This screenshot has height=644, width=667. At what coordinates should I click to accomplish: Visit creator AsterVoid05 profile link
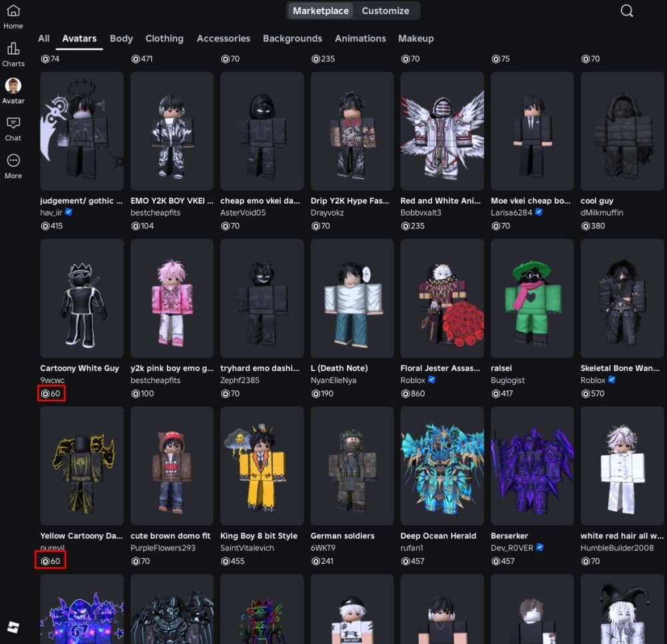coord(243,212)
